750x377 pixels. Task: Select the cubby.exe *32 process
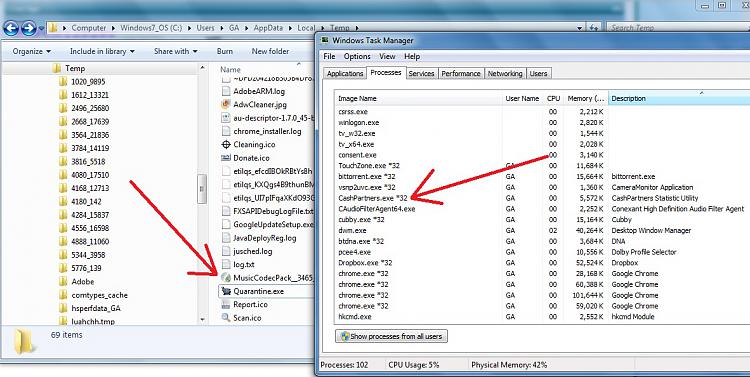542,220
